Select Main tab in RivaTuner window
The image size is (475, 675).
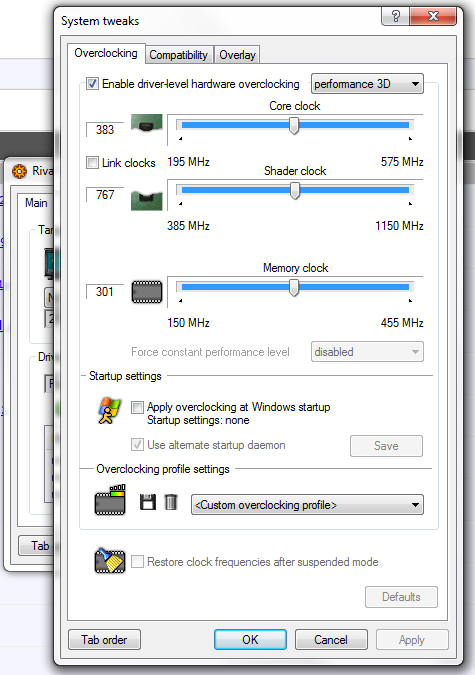click(36, 203)
